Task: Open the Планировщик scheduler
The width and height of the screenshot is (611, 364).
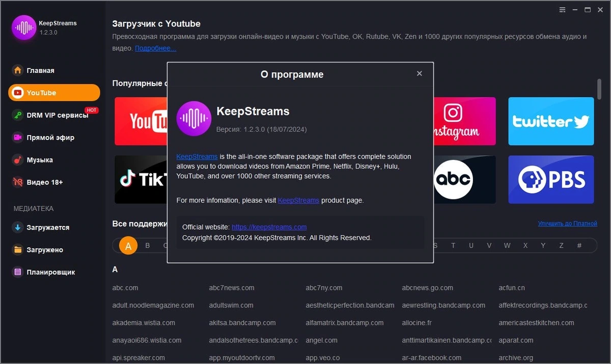Action: click(54, 272)
